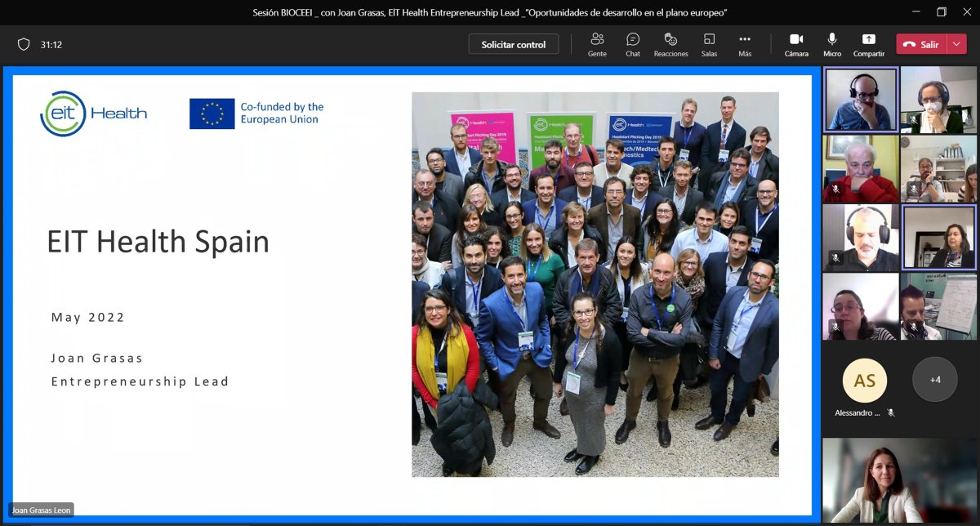
Task: Click the shield security icon
Action: (x=24, y=44)
